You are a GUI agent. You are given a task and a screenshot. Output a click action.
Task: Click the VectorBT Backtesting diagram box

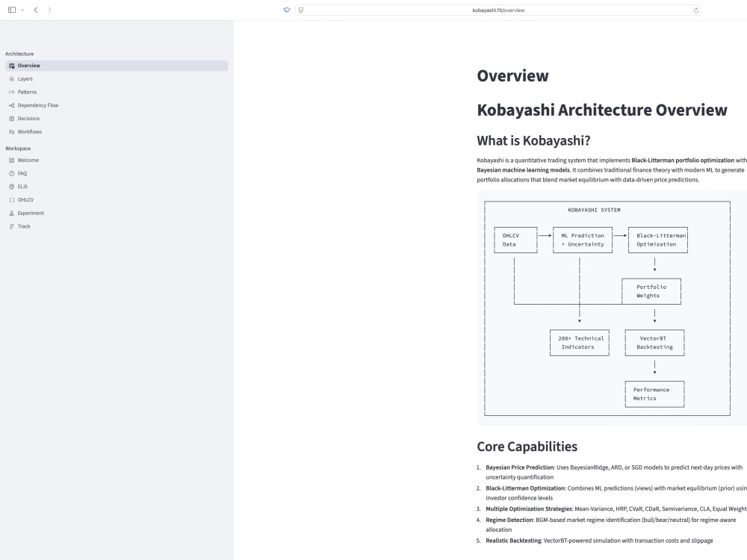(x=654, y=343)
